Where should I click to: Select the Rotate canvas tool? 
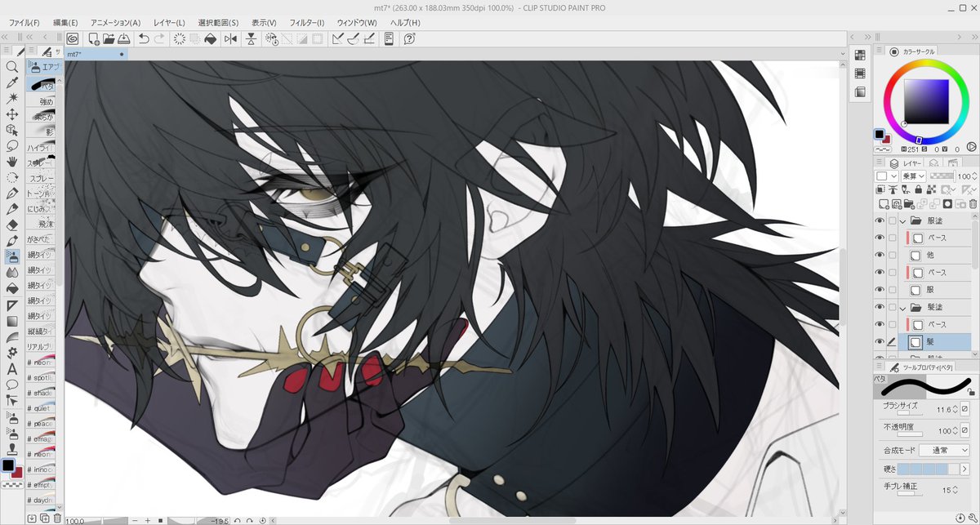click(12, 177)
